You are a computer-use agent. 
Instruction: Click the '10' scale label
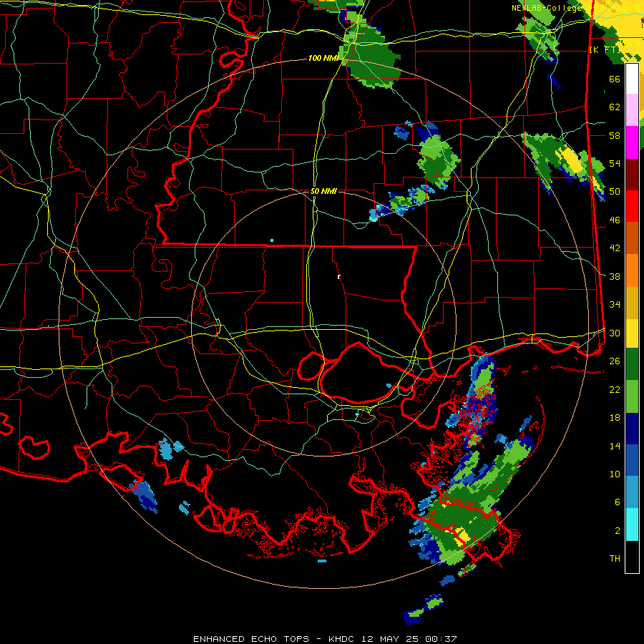coord(615,474)
